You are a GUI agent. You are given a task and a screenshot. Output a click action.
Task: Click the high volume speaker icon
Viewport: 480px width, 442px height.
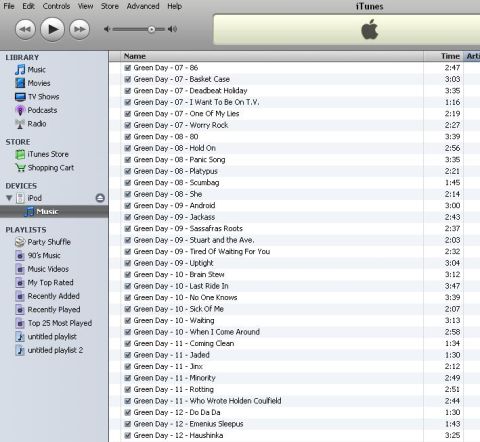[172, 29]
